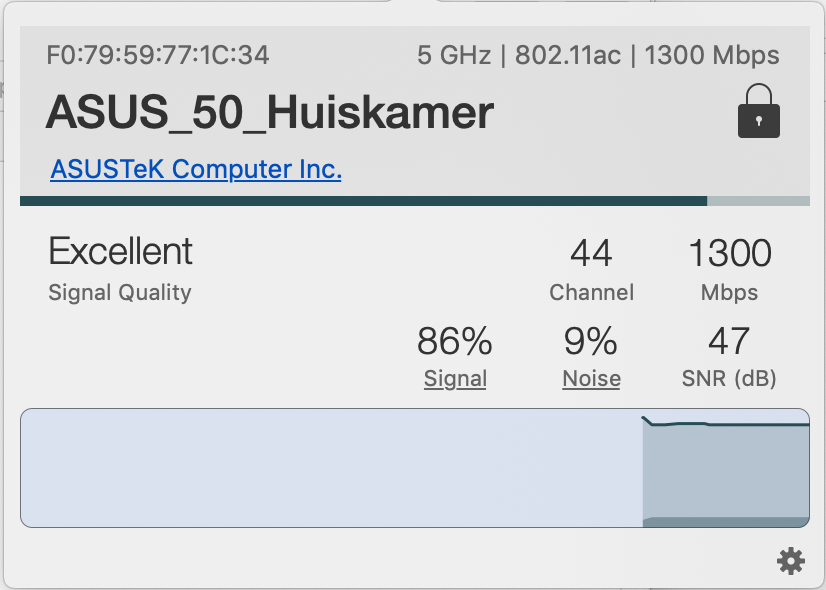Open the settings gear icon
The height and width of the screenshot is (590, 826).
point(791,561)
